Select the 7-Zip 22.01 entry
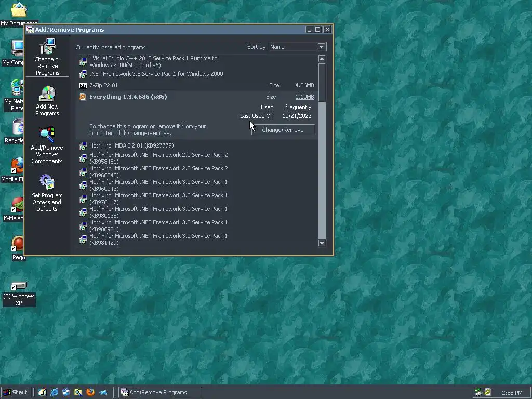This screenshot has width=532, height=399. [x=197, y=86]
